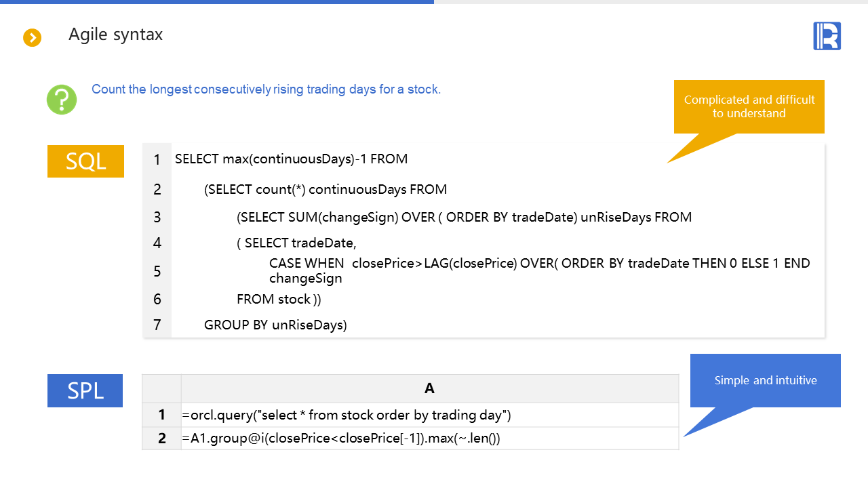Select SQL line '( SELECT tradeDate,'
This screenshot has width=868, height=488.
click(296, 243)
